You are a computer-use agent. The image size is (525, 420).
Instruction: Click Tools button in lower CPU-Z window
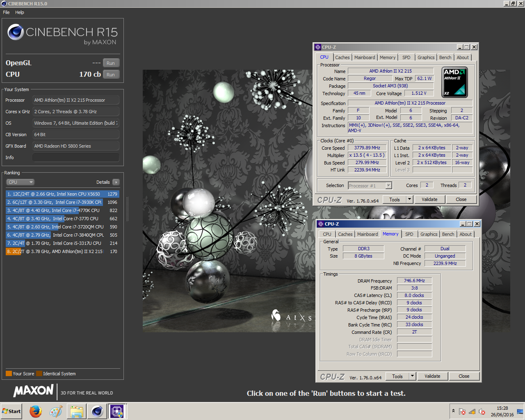click(397, 377)
